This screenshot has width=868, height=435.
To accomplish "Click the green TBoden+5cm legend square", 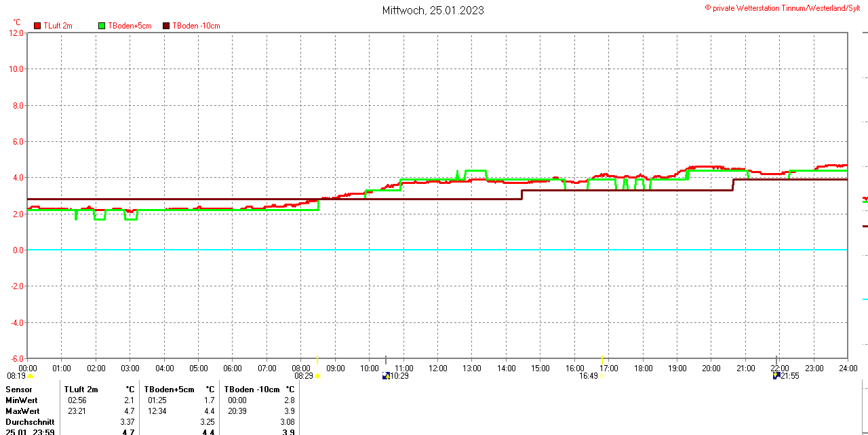I will 102,26.
